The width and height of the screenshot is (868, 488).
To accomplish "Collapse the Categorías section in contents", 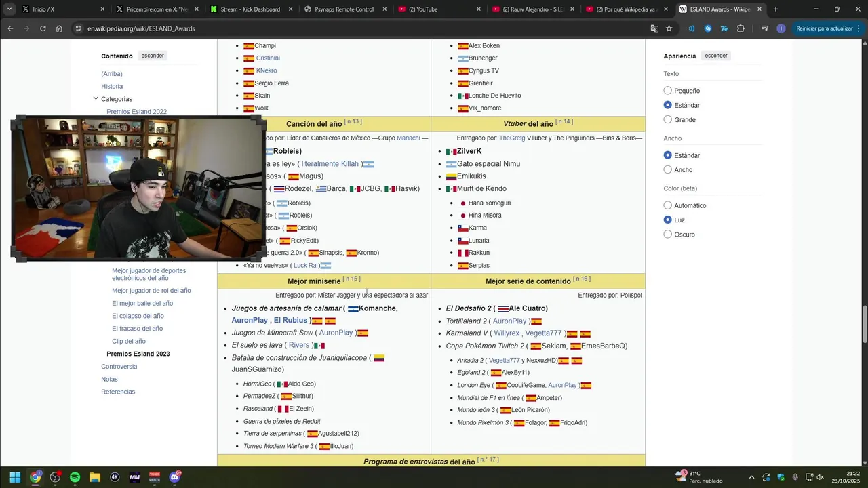I will click(x=96, y=99).
